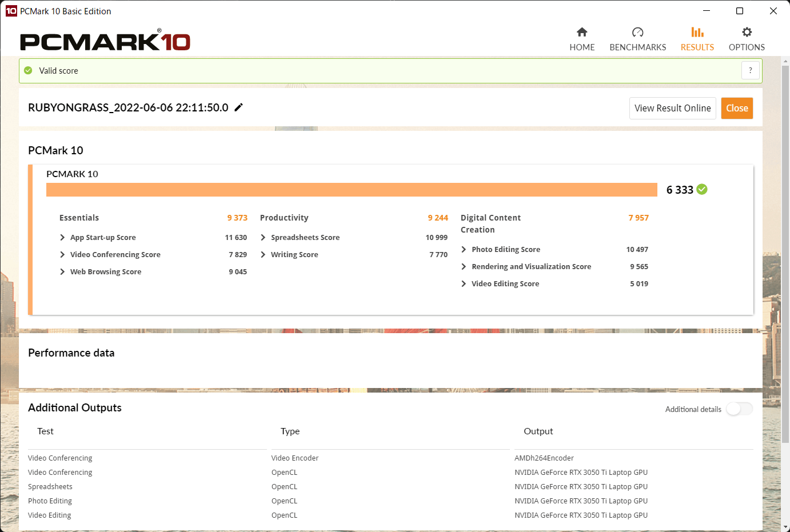790x532 pixels.
Task: Click Essentials score 9 373
Action: (237, 218)
